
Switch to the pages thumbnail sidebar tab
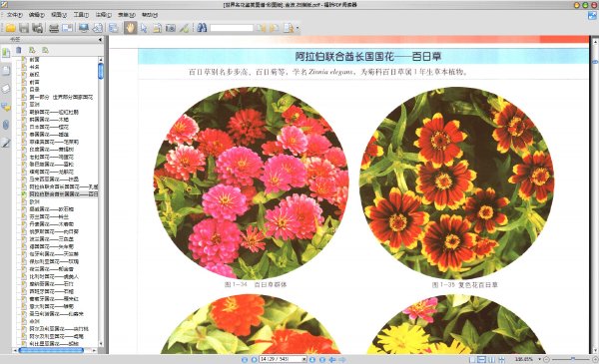click(6, 71)
